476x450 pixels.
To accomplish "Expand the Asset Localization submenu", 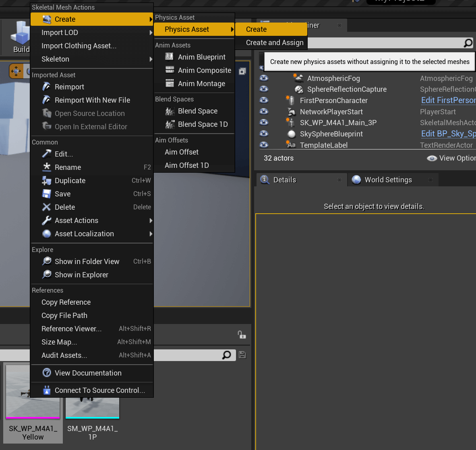I will (92, 234).
